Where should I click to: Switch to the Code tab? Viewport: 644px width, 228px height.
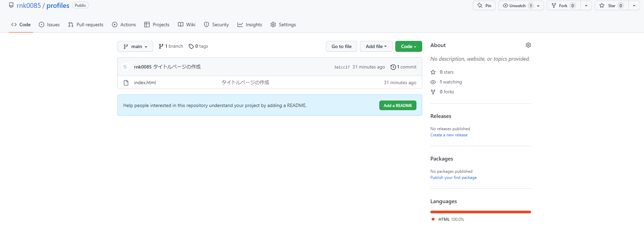click(x=21, y=25)
